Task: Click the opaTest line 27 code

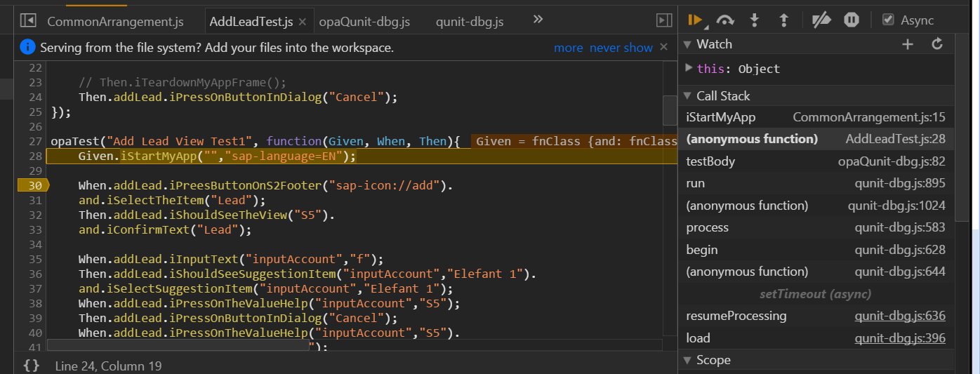Action: [255, 141]
